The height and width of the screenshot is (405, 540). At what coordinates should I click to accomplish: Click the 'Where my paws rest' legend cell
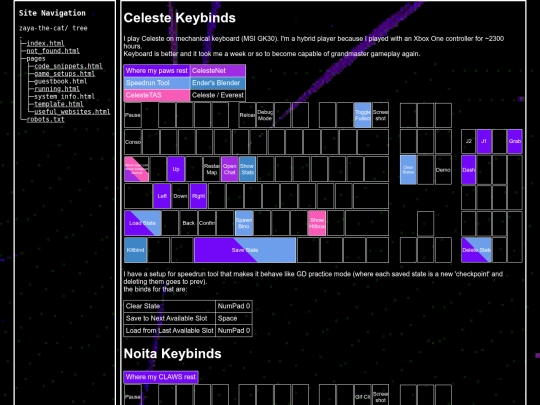(157, 71)
